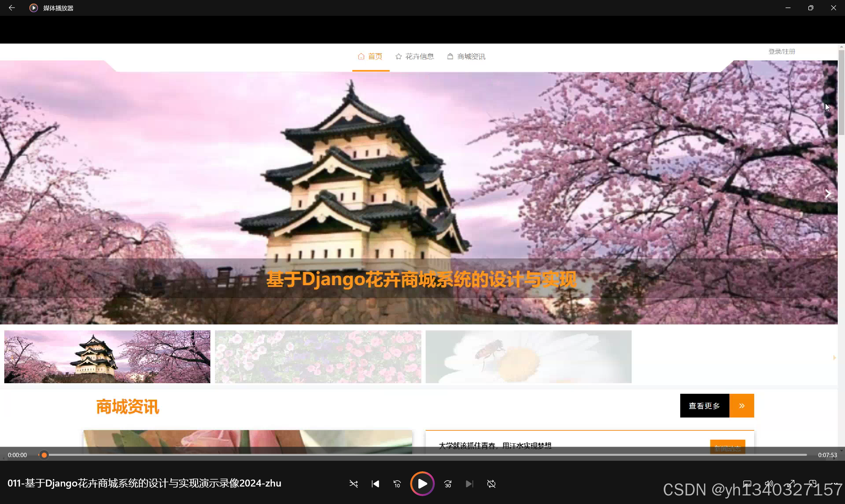Select the bee on daisy thumbnail
This screenshot has width=845, height=504.
point(528,356)
